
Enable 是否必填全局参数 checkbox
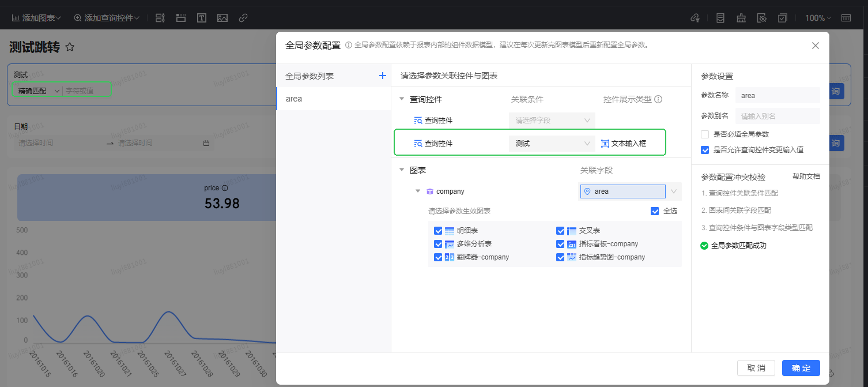point(705,134)
